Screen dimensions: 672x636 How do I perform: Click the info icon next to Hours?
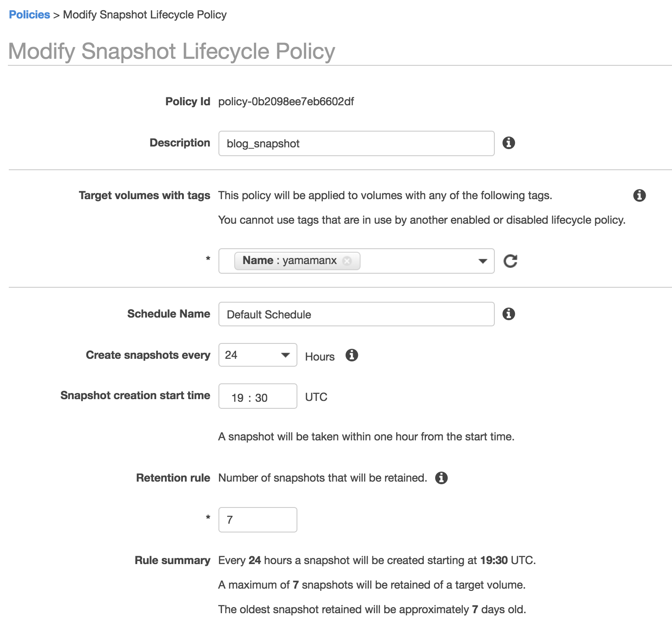click(x=351, y=355)
